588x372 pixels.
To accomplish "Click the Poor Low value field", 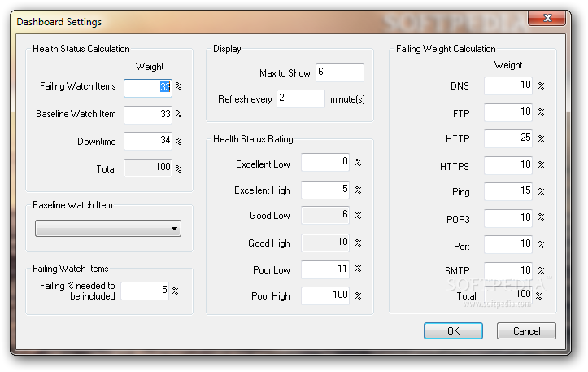I will (325, 269).
